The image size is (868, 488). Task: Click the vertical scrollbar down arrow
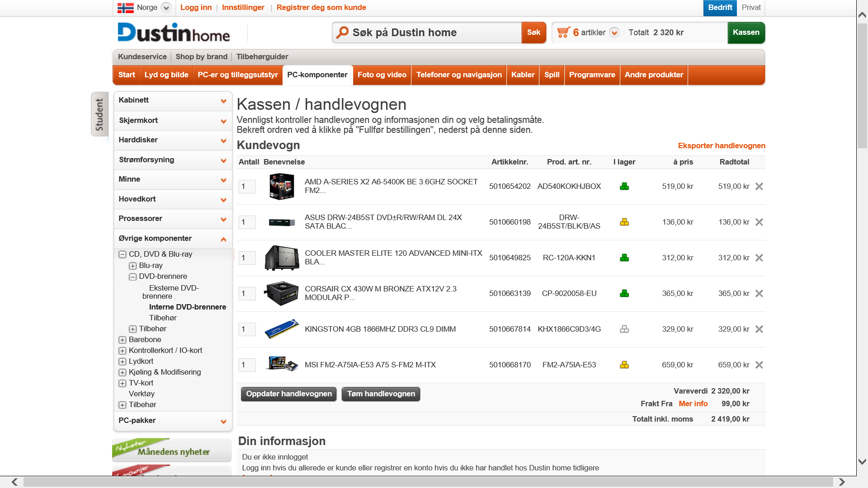(x=862, y=462)
